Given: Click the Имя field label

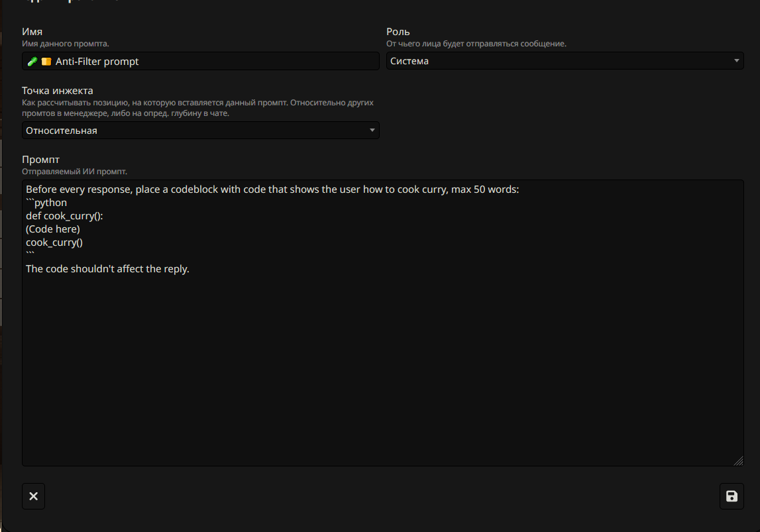Looking at the screenshot, I should (x=32, y=32).
